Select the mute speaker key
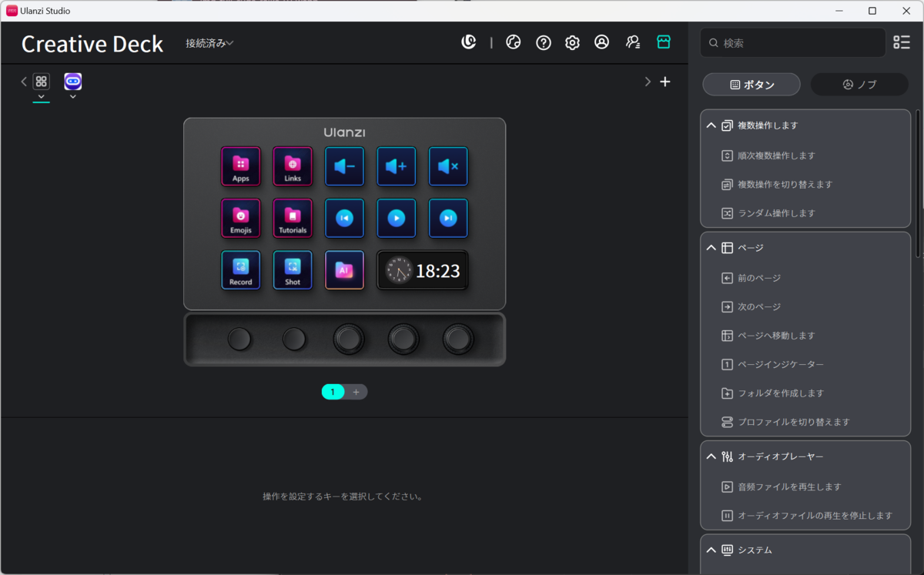This screenshot has height=575, width=924. (x=448, y=166)
